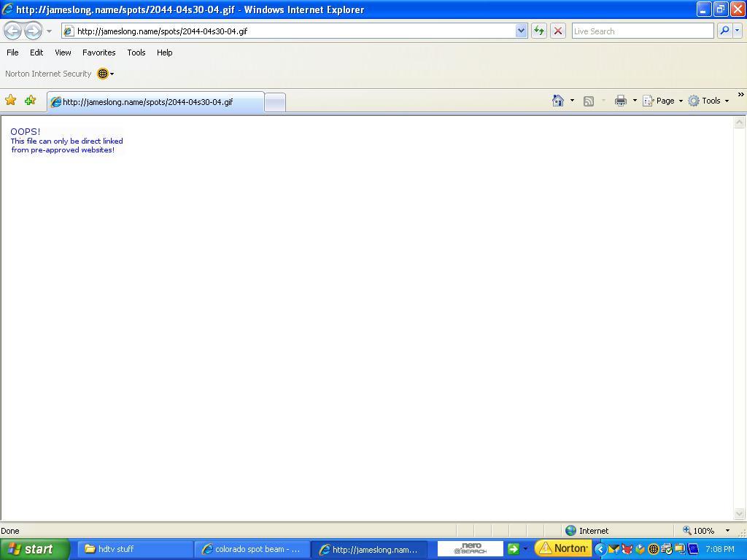Viewport: 747px width, 560px height.
Task: Click the envelope mail tray icon
Action: [614, 549]
